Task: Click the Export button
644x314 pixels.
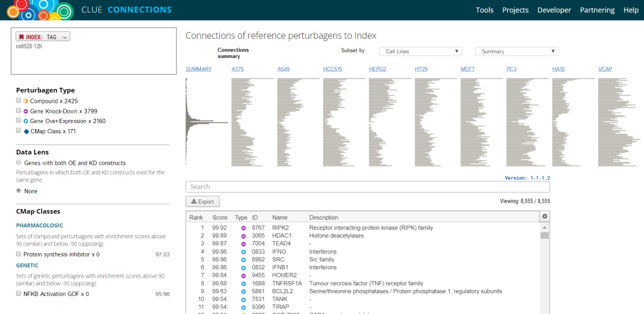Action: (203, 202)
